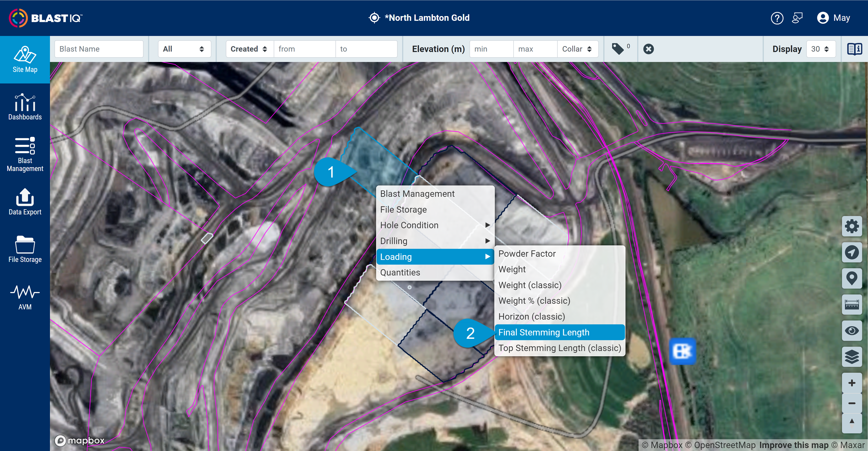Open AVM in the sidebar
Image resolution: width=868 pixels, height=451 pixels.
(x=25, y=297)
